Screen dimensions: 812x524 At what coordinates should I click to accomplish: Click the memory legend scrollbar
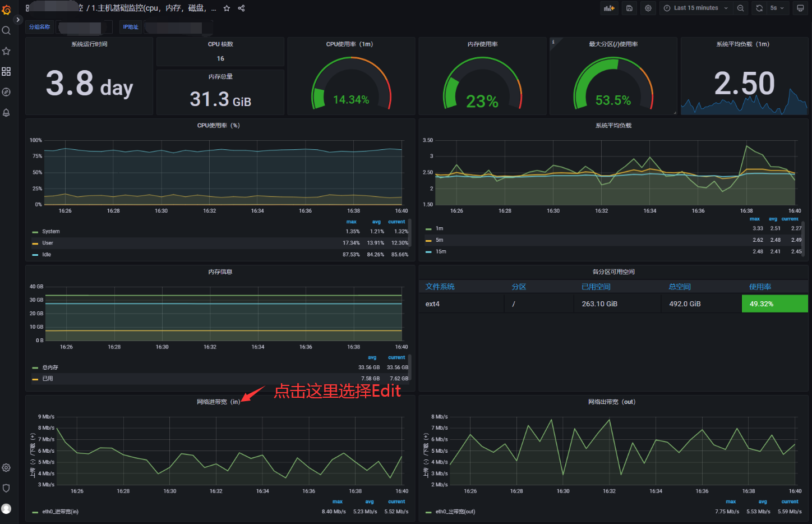(x=410, y=367)
